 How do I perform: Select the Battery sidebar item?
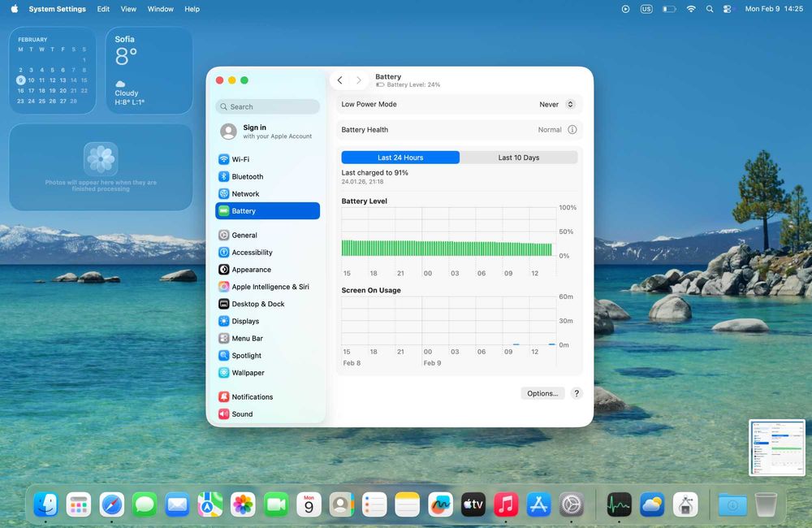pos(267,211)
